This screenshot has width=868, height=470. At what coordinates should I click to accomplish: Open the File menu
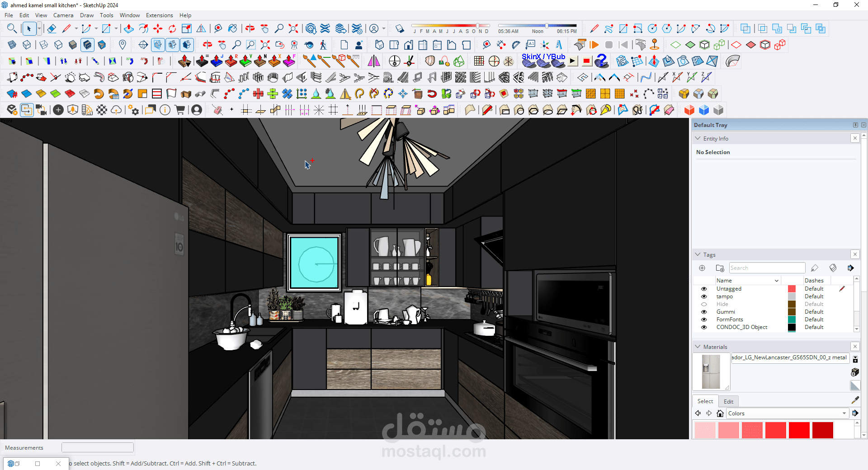click(9, 15)
